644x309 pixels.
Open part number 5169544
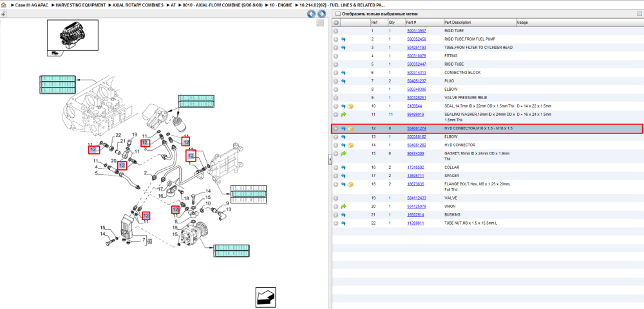tap(414, 106)
